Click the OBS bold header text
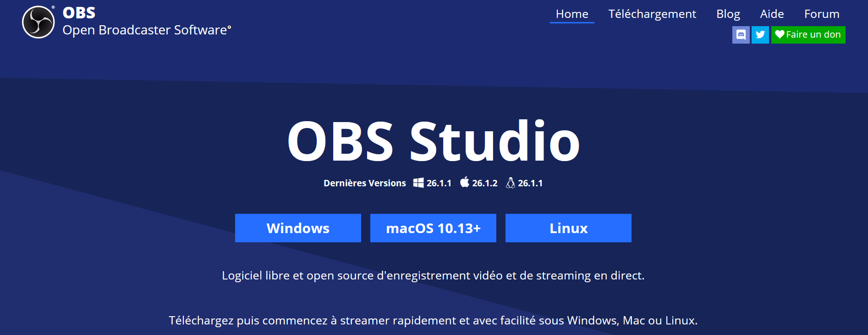Viewport: 868px width, 335px height. (x=79, y=13)
